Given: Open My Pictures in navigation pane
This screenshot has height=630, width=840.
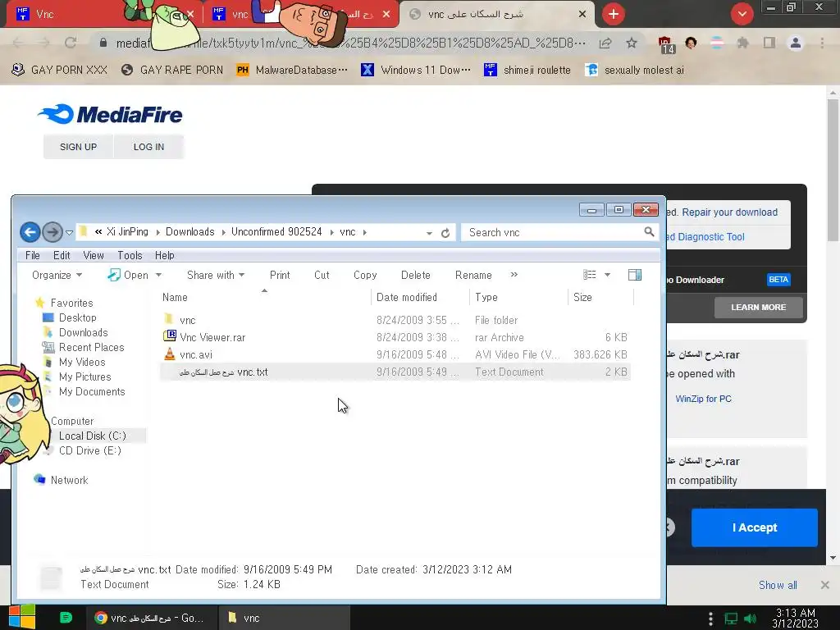Looking at the screenshot, I should click(84, 377).
